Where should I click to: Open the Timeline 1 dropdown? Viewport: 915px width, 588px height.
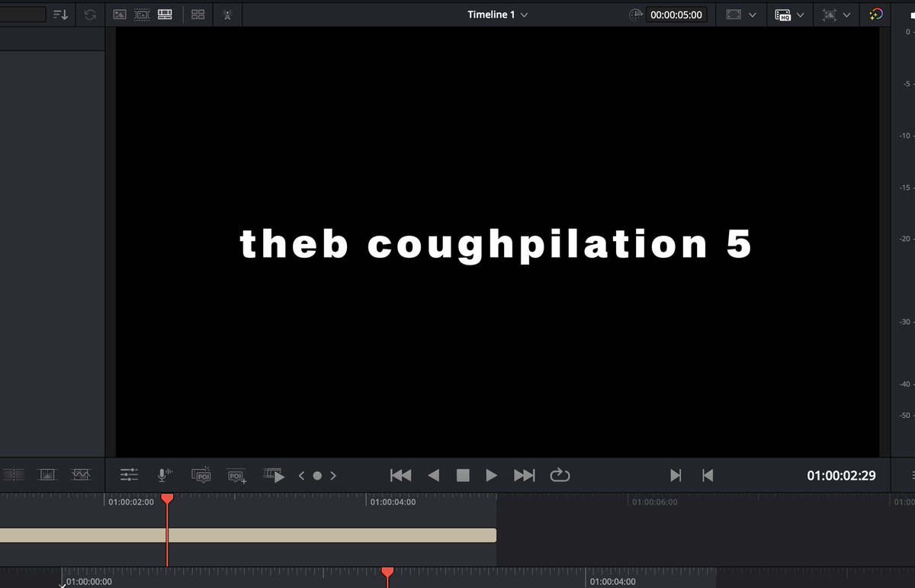(x=498, y=14)
